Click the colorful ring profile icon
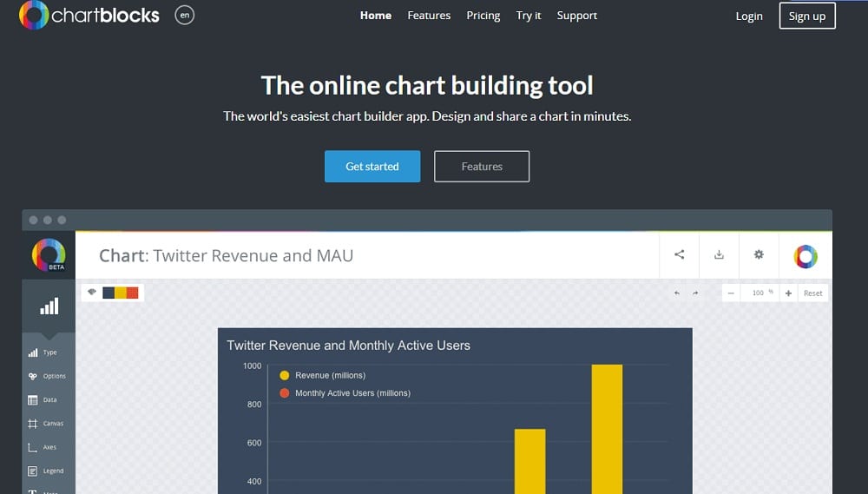 (x=806, y=256)
